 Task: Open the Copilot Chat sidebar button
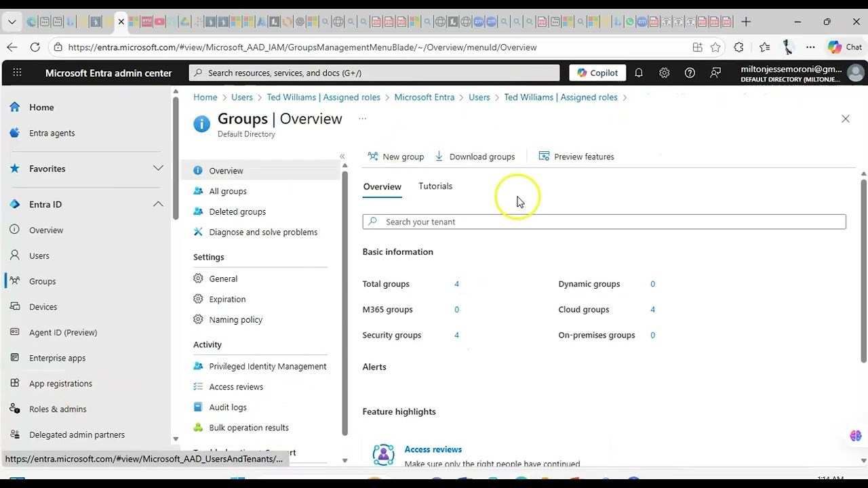click(x=845, y=47)
